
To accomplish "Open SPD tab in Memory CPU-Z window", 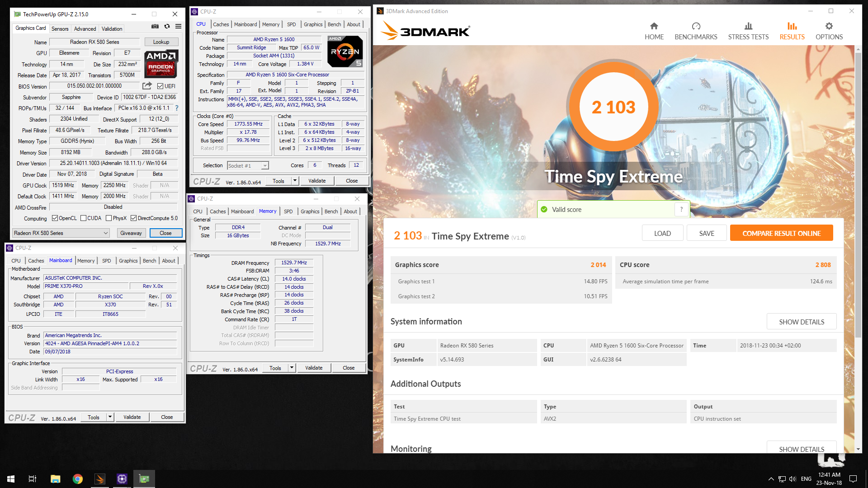I will pos(288,211).
